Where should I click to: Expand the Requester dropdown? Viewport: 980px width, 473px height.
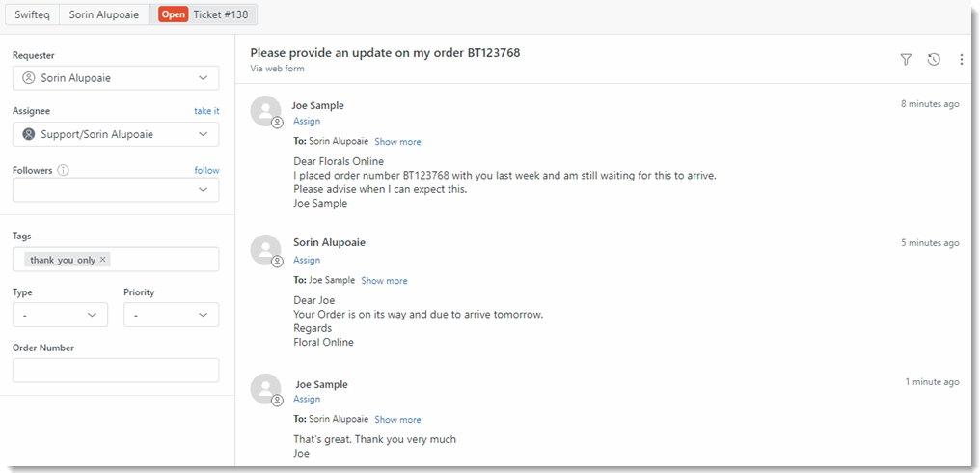click(203, 78)
